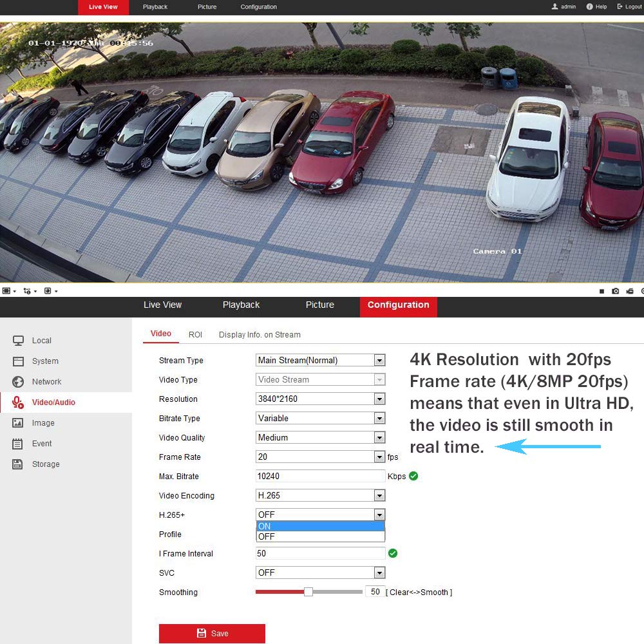The image size is (644, 644).
Task: Click the stop live view square icon
Action: pyautogui.click(x=601, y=291)
